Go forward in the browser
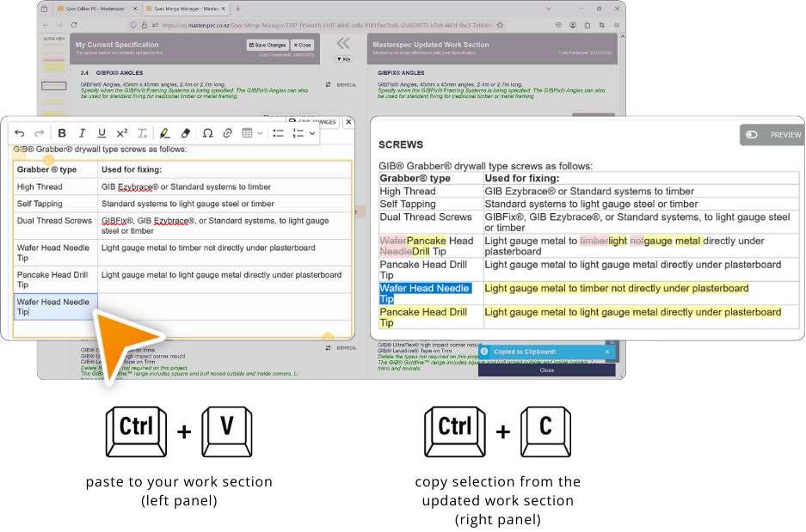 click(60, 25)
